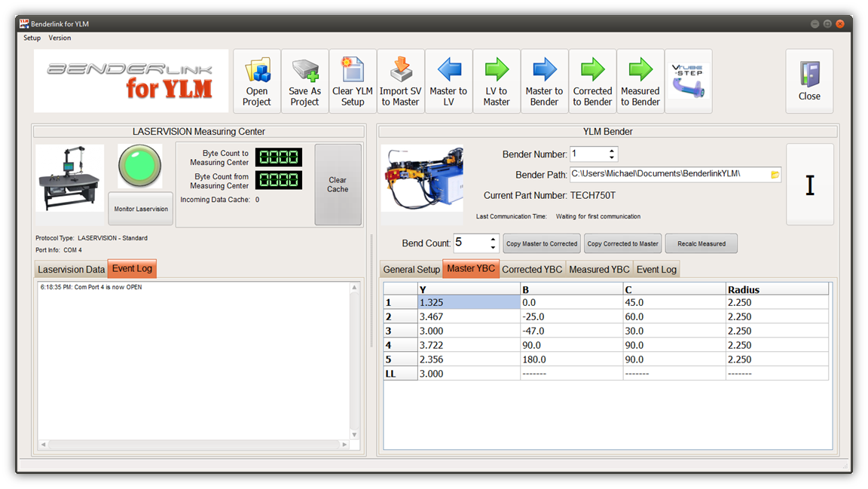
Task: Click the Save As Project icon
Action: pyautogui.click(x=304, y=81)
